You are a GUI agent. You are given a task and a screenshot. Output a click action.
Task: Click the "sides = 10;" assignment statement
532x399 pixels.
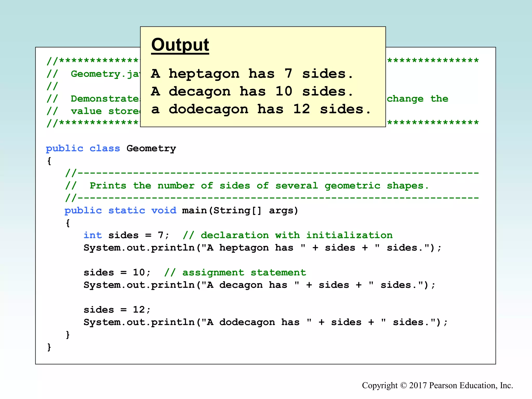click(117, 272)
